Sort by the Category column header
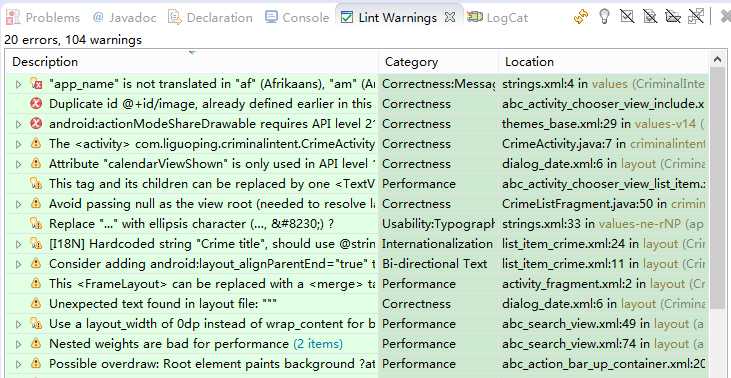This screenshot has width=731, height=378. [x=438, y=62]
